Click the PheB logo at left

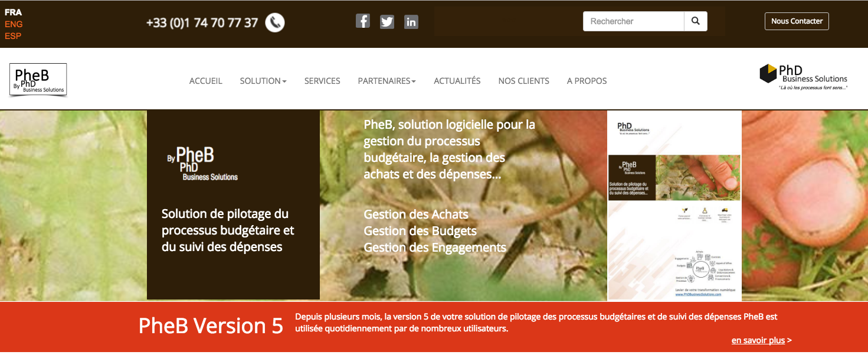click(38, 79)
